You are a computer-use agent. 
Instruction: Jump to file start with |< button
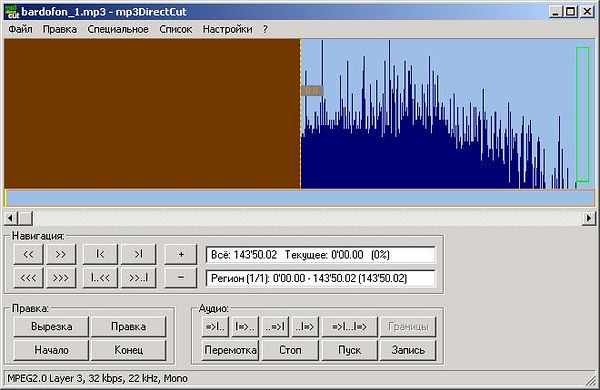(x=100, y=254)
